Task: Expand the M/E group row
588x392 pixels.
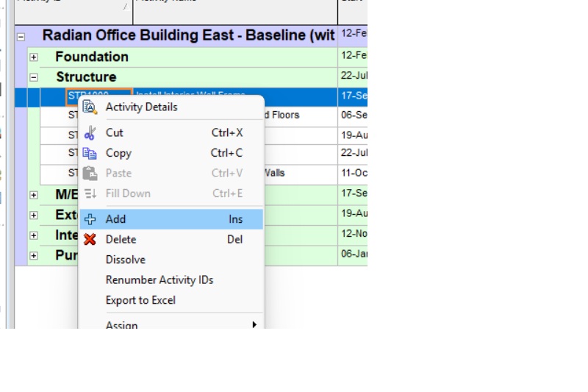Action: tap(33, 195)
